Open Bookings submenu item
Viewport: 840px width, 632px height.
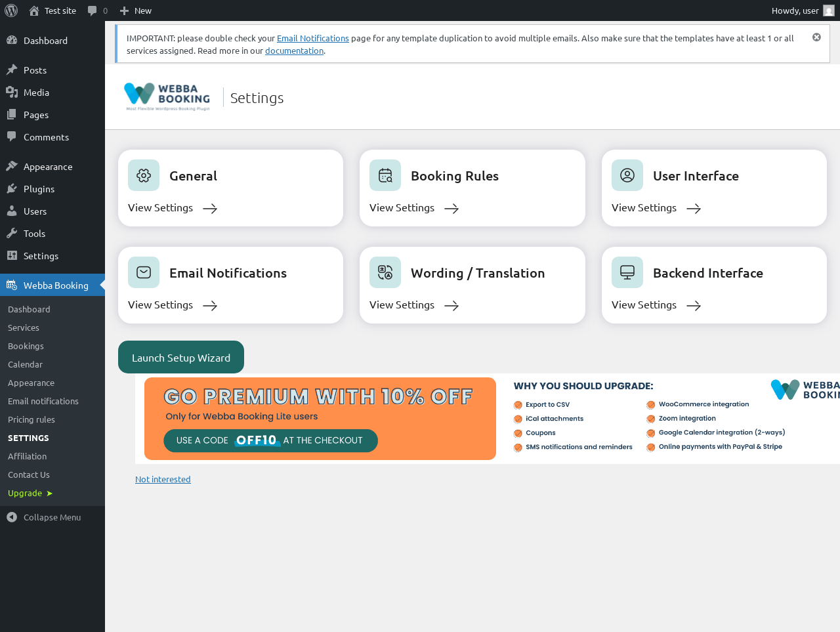pyautogui.click(x=26, y=346)
